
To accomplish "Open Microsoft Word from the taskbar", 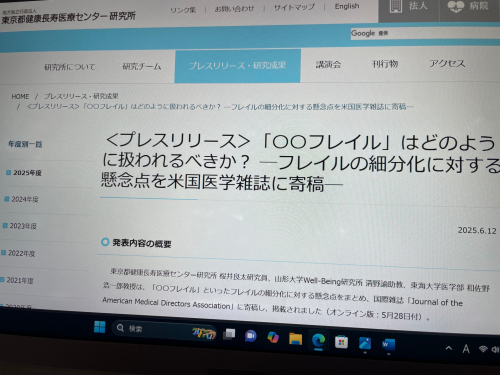I will pos(388,345).
